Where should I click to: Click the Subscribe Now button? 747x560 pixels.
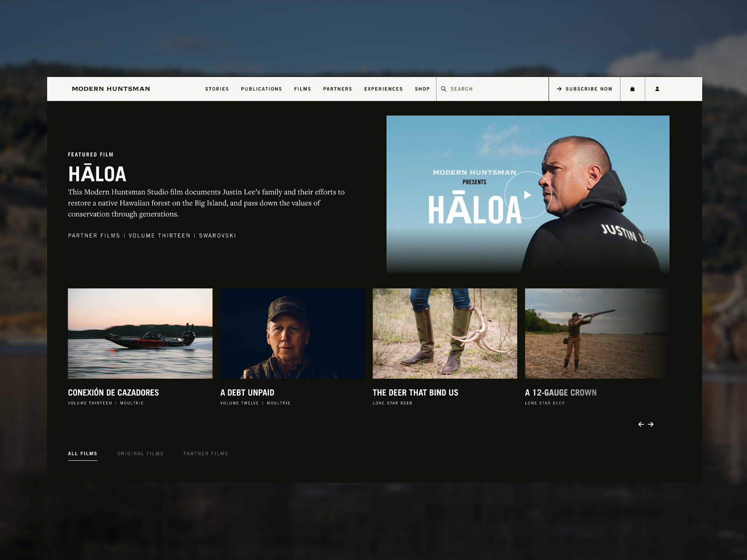coord(584,89)
